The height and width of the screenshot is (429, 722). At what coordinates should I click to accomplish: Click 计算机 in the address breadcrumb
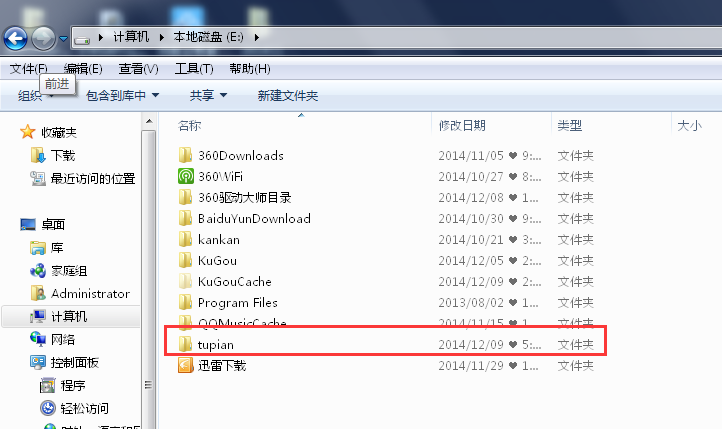131,37
